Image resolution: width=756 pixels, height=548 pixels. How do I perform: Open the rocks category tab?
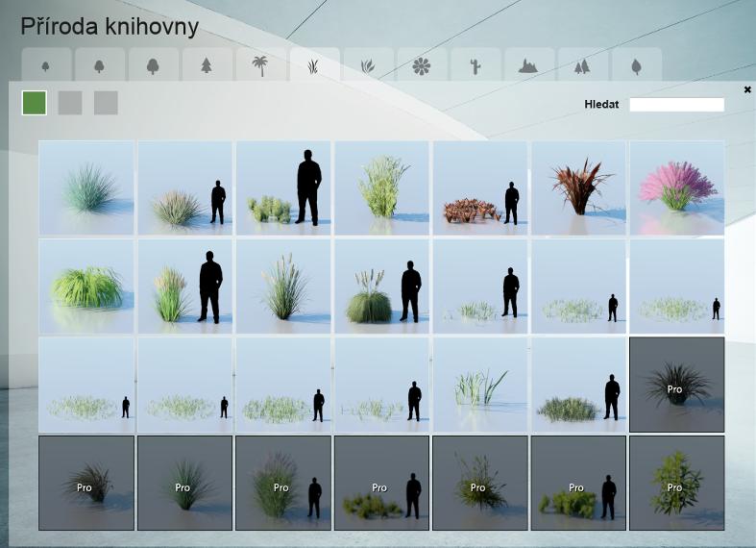528,64
